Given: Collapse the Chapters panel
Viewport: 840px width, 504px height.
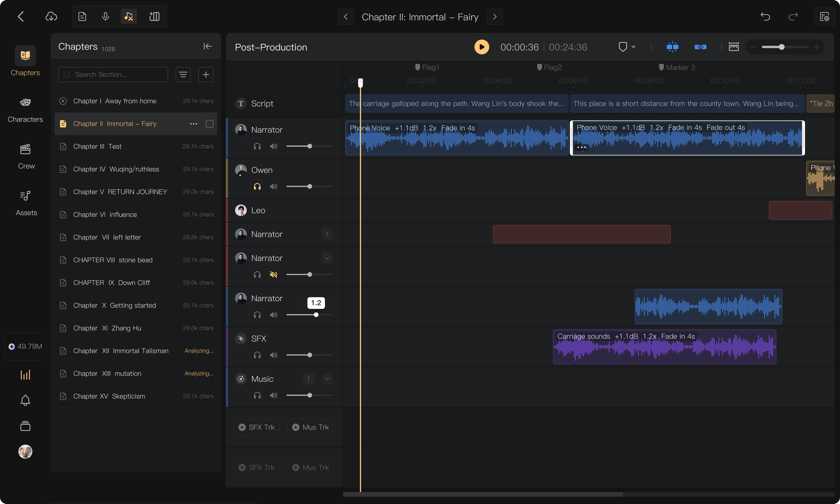Looking at the screenshot, I should (x=207, y=46).
